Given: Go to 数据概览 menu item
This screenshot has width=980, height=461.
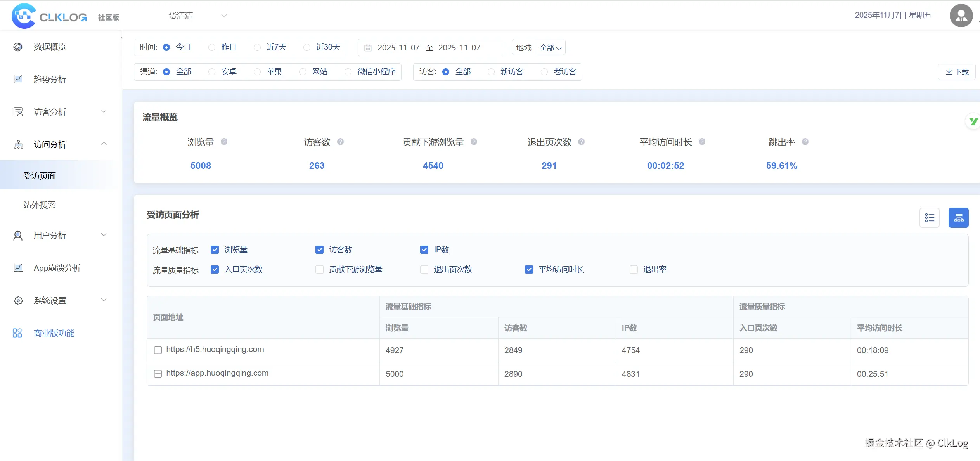Looking at the screenshot, I should 50,47.
